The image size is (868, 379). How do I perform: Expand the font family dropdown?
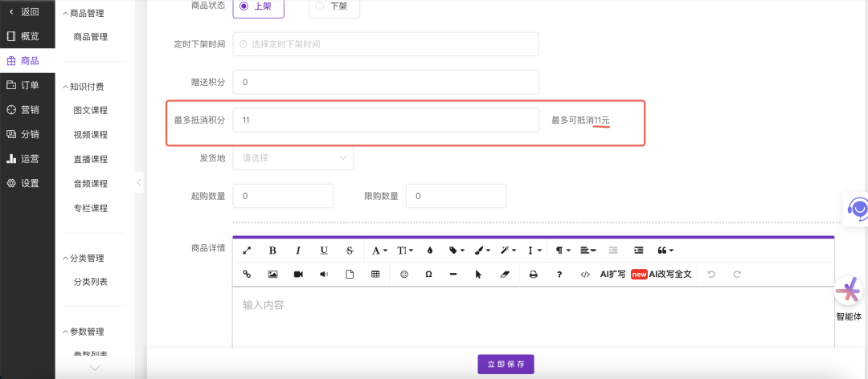click(379, 251)
